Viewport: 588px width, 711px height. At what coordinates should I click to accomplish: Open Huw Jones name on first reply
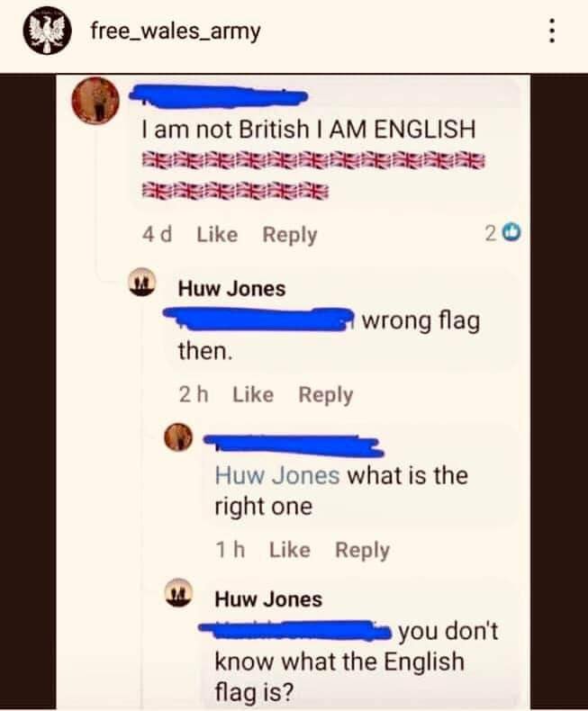point(231,289)
